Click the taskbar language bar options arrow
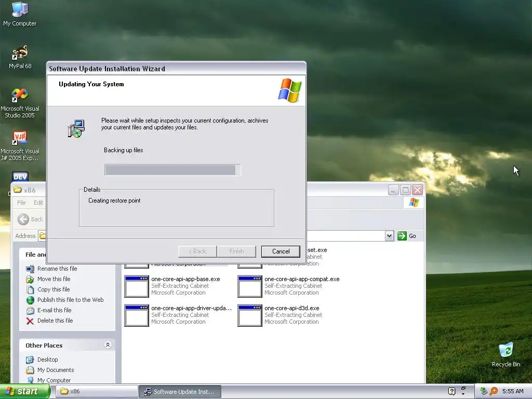The height and width of the screenshot is (399, 532). 463,394
